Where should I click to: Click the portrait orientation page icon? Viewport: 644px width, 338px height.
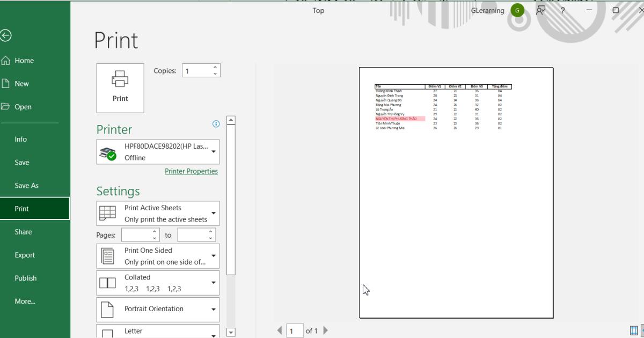coord(107,310)
